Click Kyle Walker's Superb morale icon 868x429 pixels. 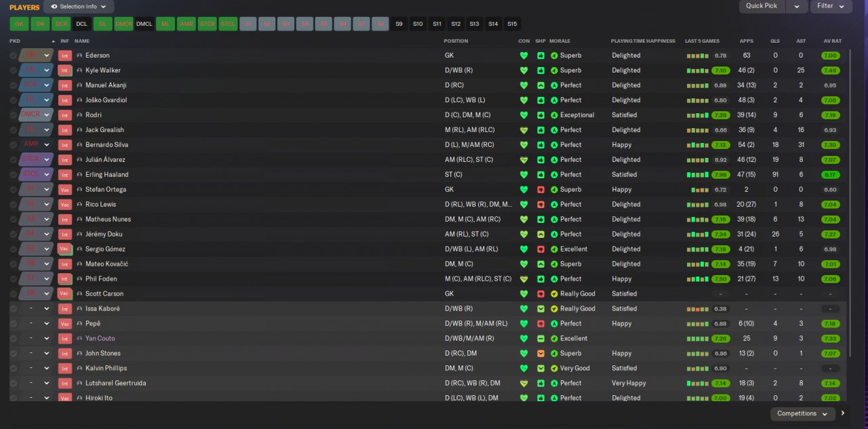(x=554, y=70)
